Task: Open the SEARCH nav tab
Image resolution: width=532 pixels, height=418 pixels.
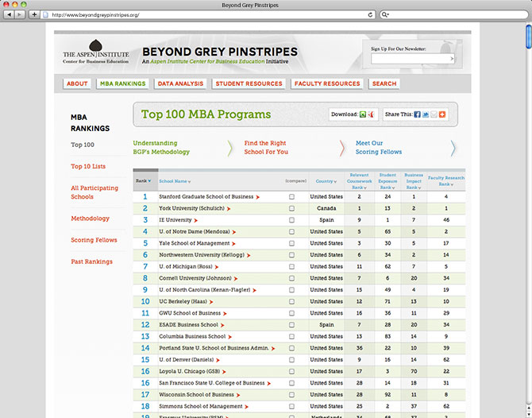Action: click(384, 83)
